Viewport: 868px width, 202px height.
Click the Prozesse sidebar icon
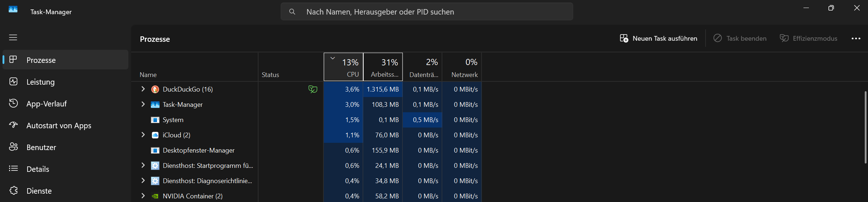point(13,59)
